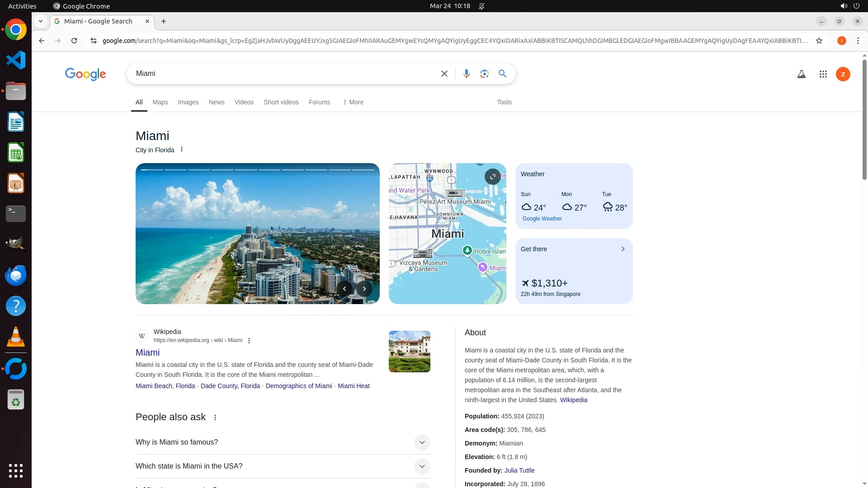Clear the search box with X

tap(444, 74)
